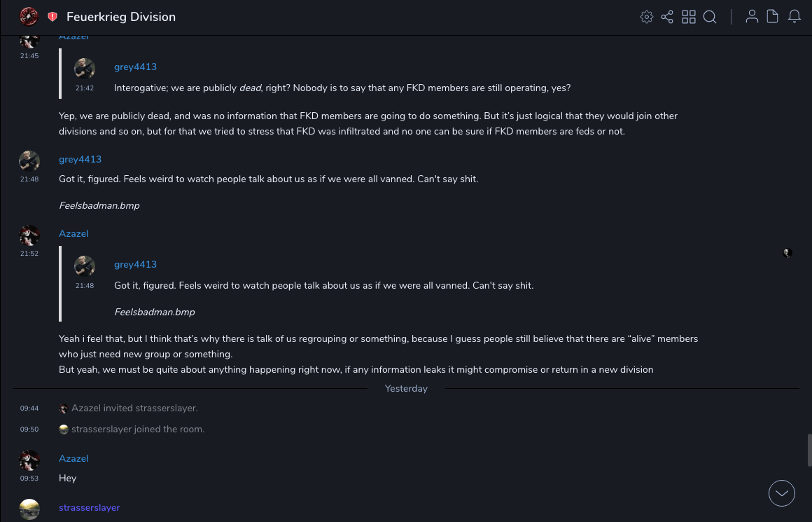Click the red shield encryption warning icon
The height and width of the screenshot is (522, 812).
pos(52,17)
